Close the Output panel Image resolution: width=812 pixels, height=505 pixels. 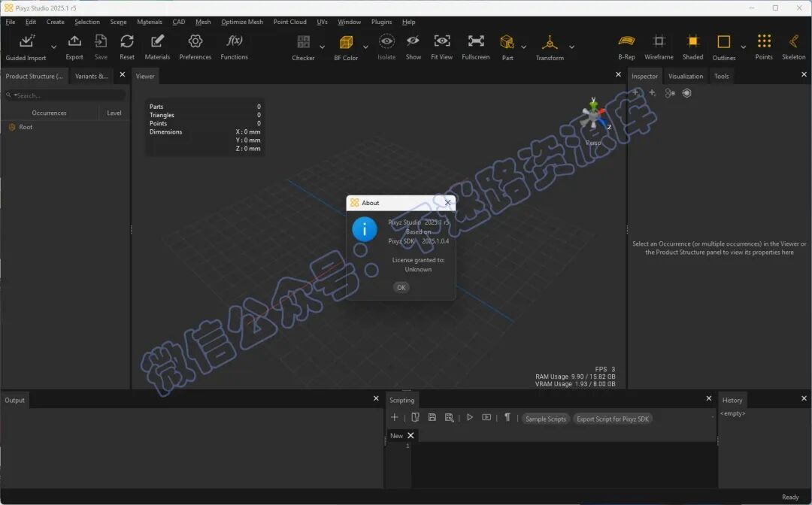[376, 398]
